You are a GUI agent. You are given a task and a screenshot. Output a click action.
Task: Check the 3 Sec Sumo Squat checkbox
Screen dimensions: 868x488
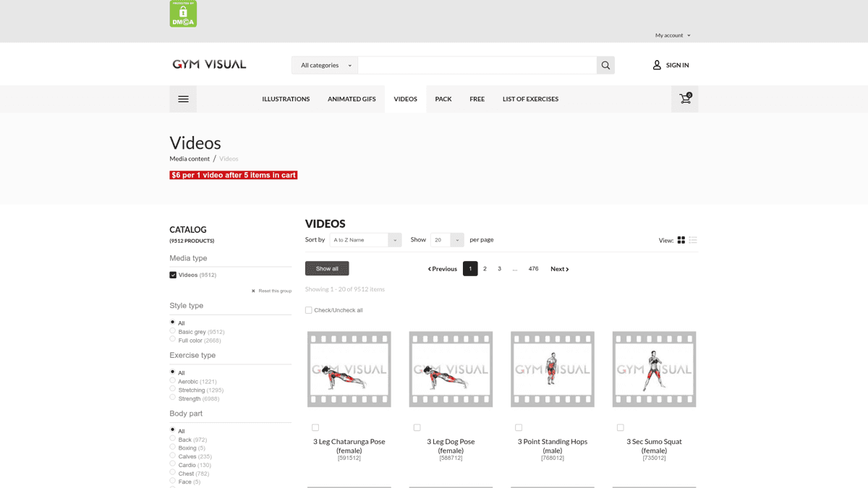pyautogui.click(x=620, y=427)
